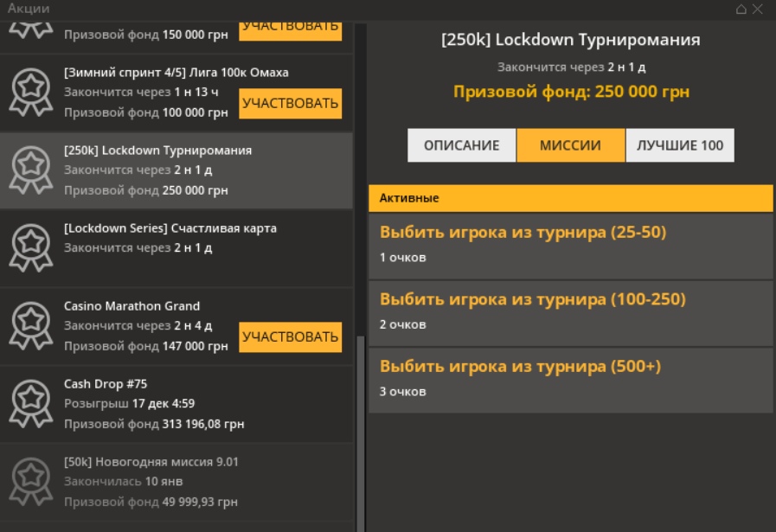Switch to the МИССИИ tab

(571, 145)
